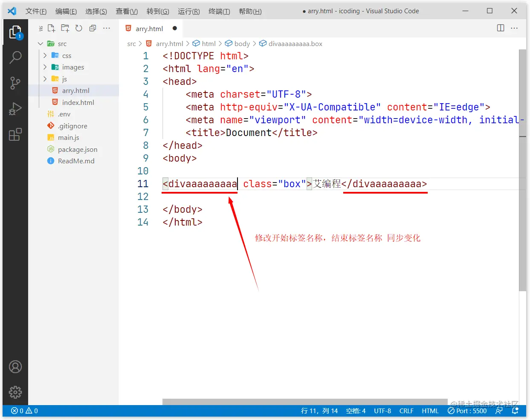Click the Port: 5500 Live Server status

pyautogui.click(x=467, y=411)
